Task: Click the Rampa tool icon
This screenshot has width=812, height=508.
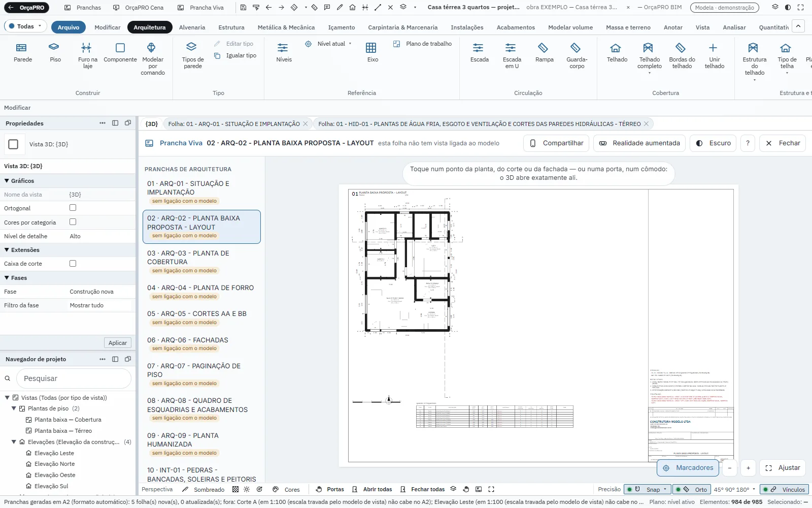Action: (543, 48)
